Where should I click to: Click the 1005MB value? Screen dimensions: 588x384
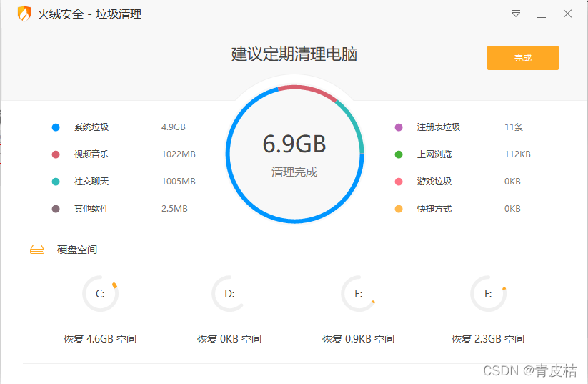[x=179, y=182]
